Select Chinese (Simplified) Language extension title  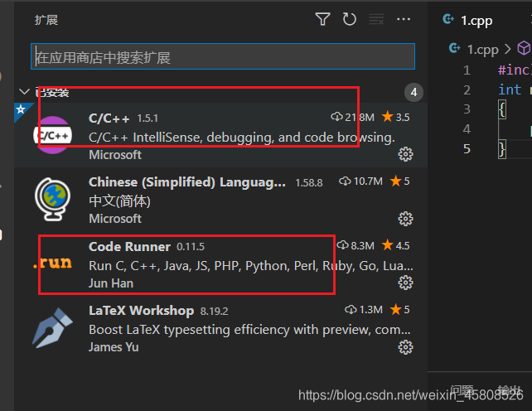(187, 182)
